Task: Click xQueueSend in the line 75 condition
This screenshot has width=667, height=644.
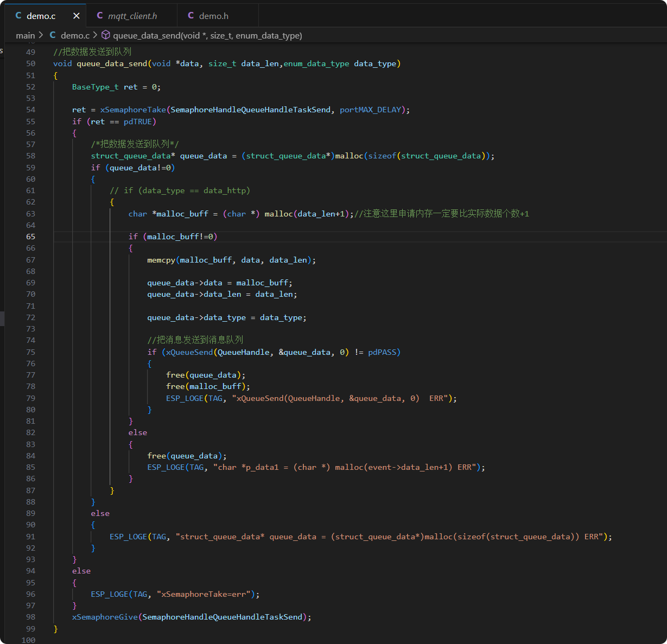Action: pos(189,352)
